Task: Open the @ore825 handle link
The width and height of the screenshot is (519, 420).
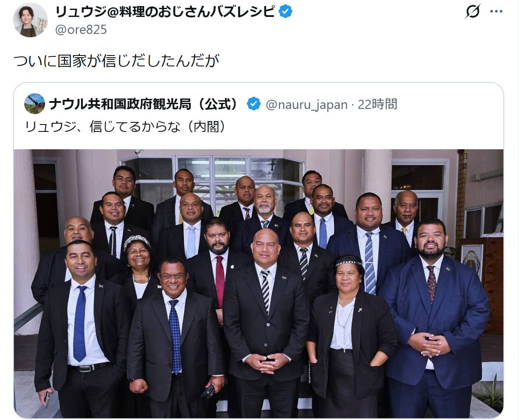Action: (x=81, y=30)
